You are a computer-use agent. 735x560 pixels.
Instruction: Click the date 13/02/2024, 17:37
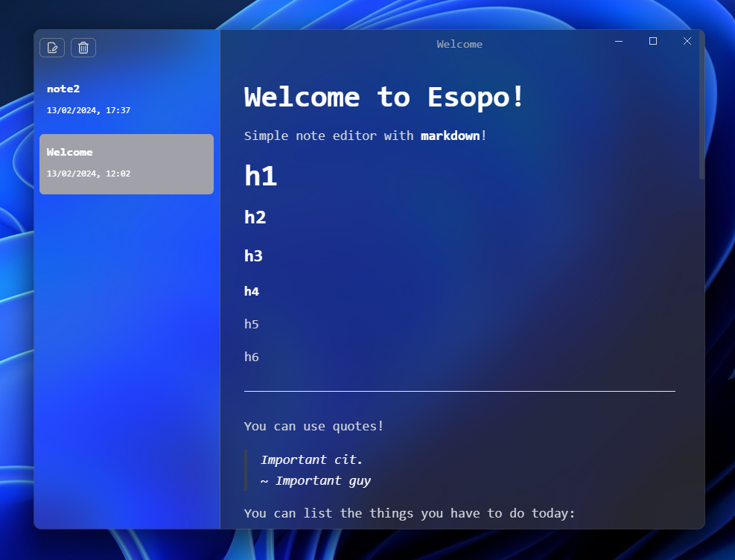coord(89,111)
